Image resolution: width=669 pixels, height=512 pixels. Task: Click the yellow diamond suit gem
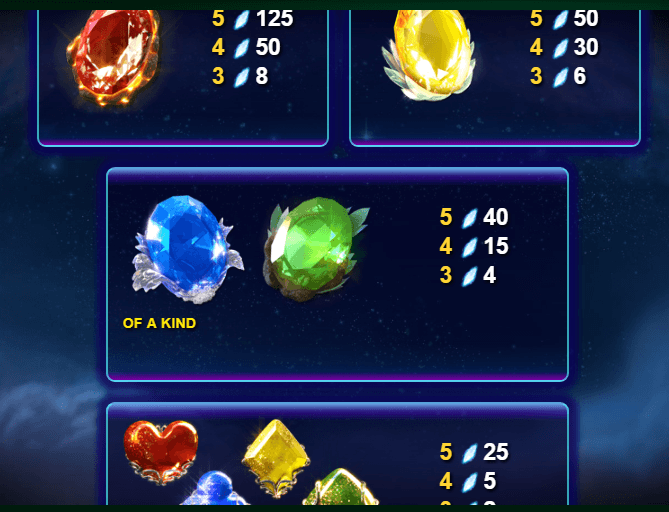276,457
